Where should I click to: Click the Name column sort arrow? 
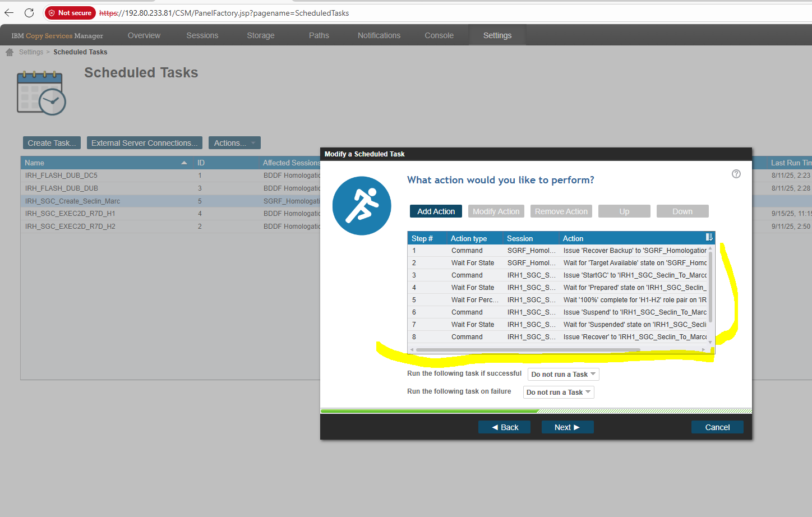click(184, 163)
